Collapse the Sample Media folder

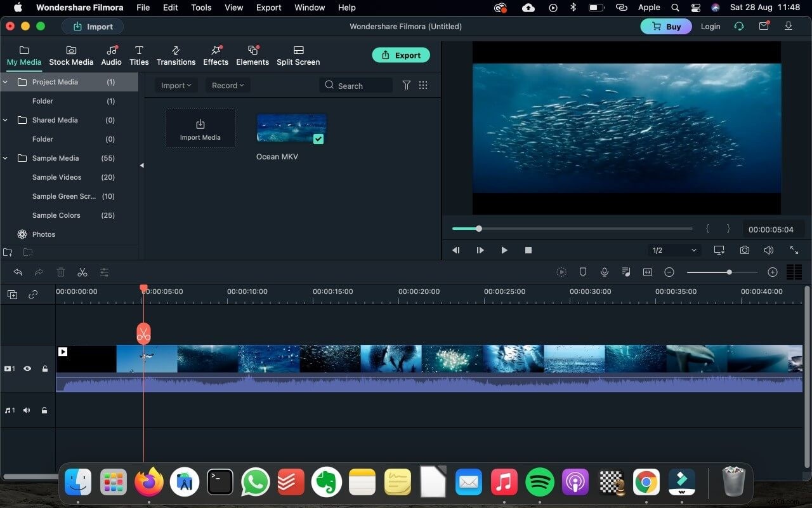click(5, 158)
